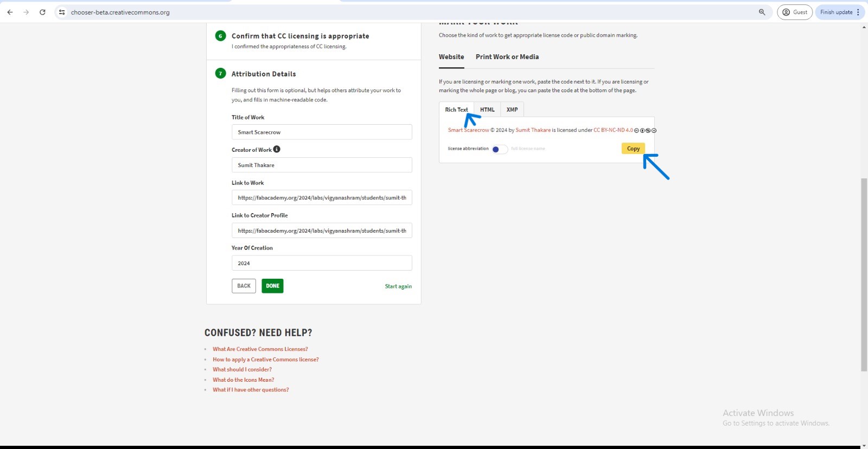This screenshot has height=449, width=868.
Task: Open What do the Icons Mean? link
Action: [243, 380]
